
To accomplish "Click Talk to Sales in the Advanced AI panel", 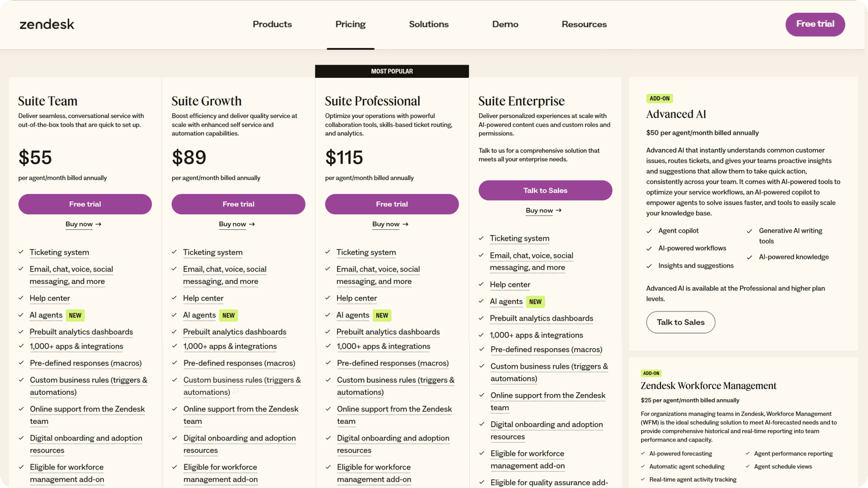I will [680, 322].
